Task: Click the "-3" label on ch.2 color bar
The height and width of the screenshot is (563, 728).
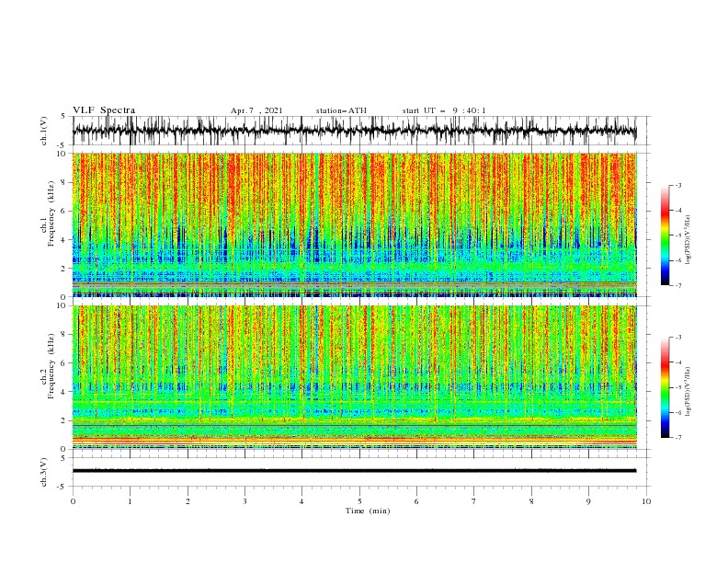Action: click(677, 338)
